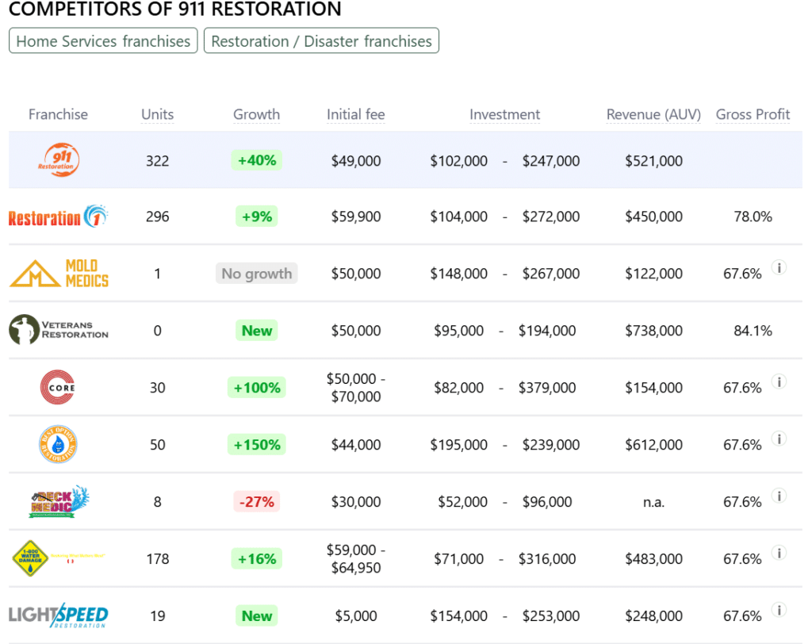Screen dimensions: 812x644
Task: Select the $44,000 initial fee
Action: tap(356, 444)
